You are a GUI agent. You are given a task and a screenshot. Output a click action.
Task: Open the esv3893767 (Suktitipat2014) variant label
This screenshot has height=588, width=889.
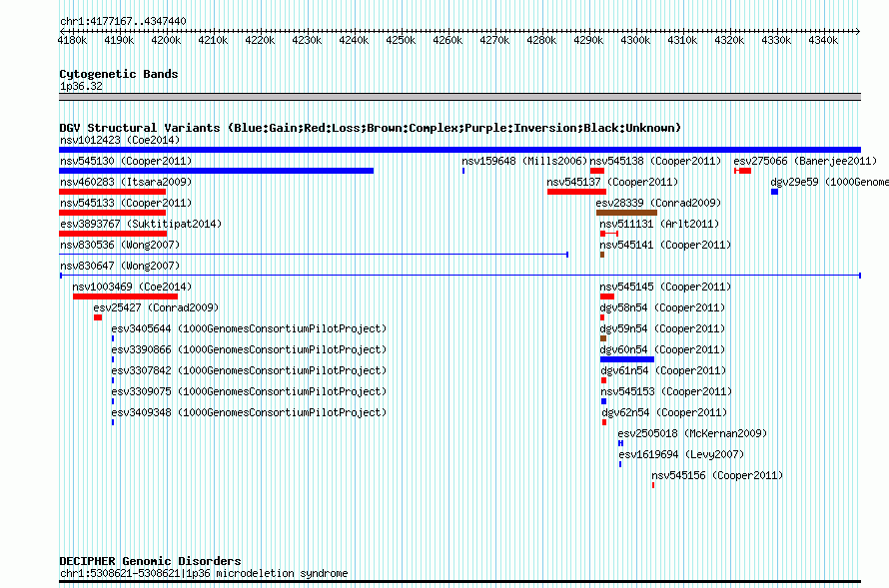141,224
